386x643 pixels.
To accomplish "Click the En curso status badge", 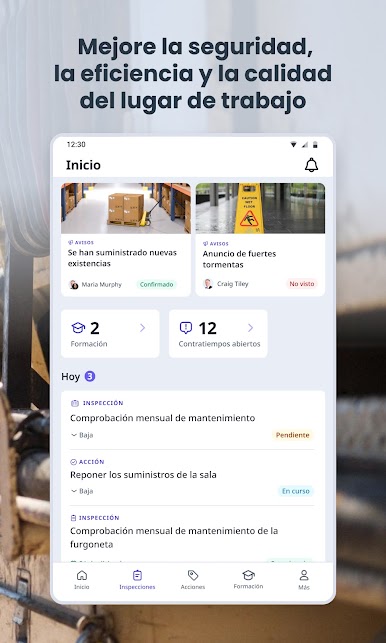I will [296, 491].
